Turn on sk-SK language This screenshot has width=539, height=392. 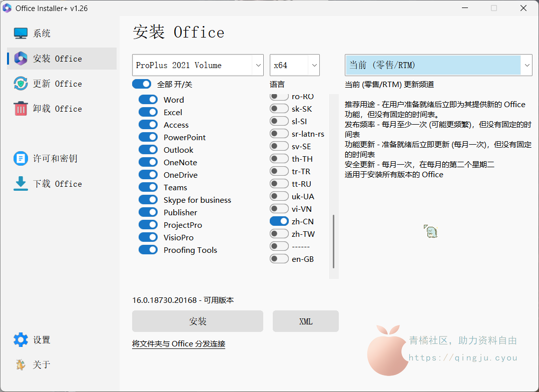(279, 109)
